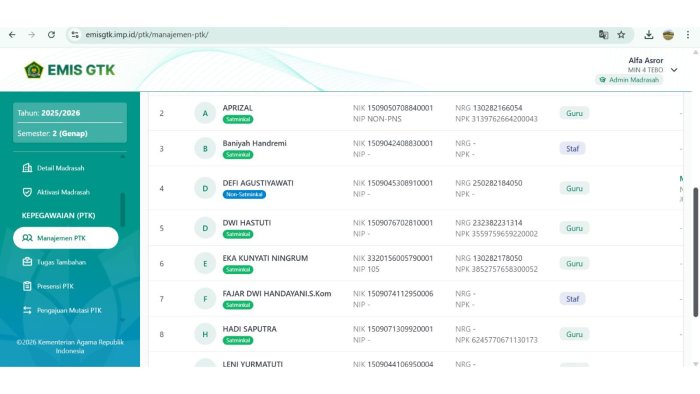This screenshot has height=394, width=700.
Task: Click NRG 250282184050
Action: [x=488, y=183]
